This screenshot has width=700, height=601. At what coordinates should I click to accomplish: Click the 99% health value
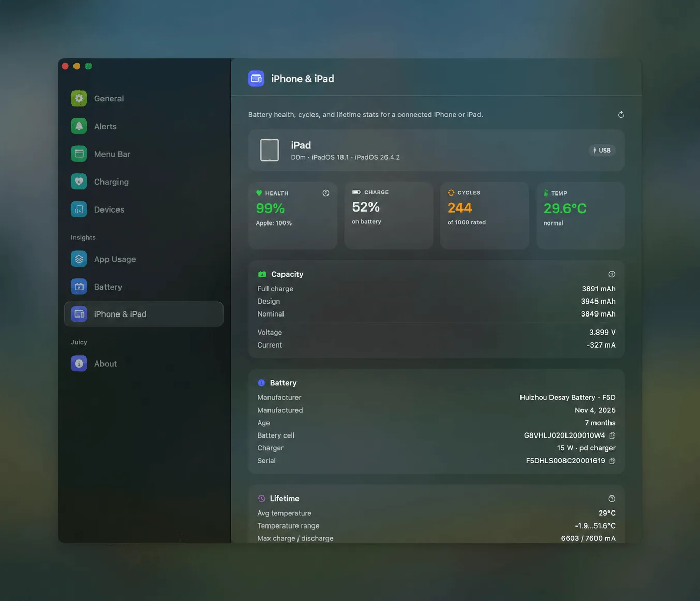coord(270,208)
